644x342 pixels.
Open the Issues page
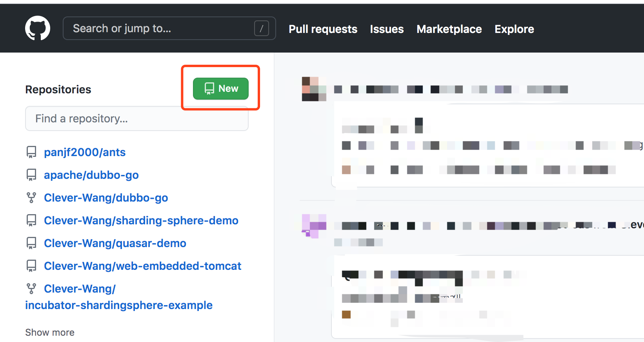(386, 29)
